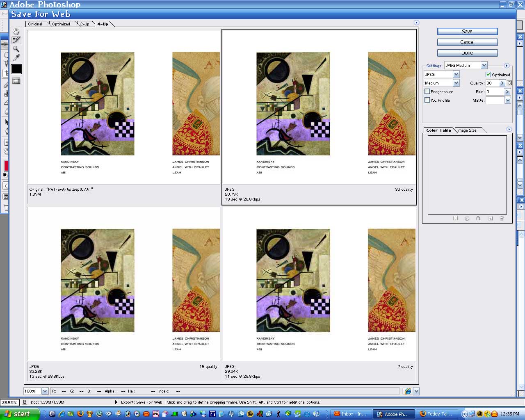Viewport: 525px width, 420px height.
Task: Open the Matte color dropdown
Action: pyautogui.click(x=508, y=100)
